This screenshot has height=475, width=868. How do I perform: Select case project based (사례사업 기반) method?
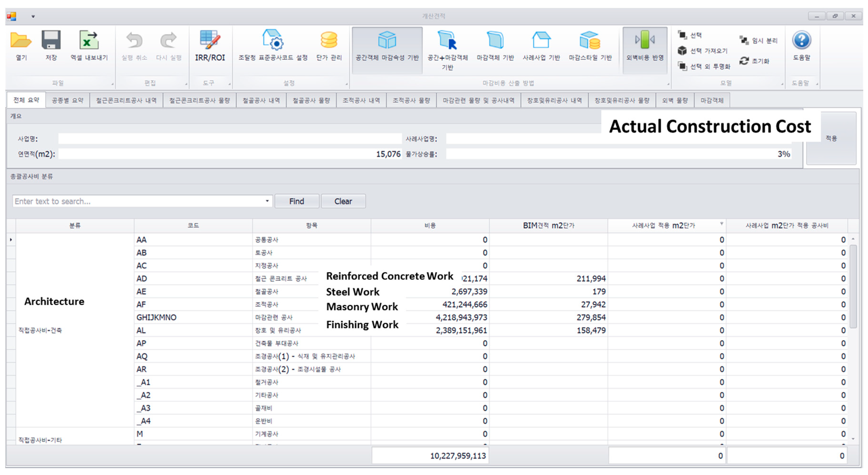541,41
